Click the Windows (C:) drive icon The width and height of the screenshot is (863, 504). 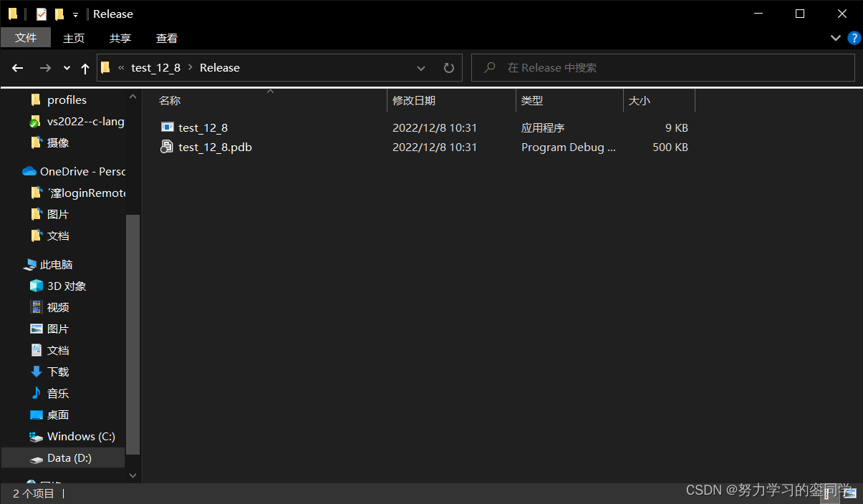(x=37, y=437)
